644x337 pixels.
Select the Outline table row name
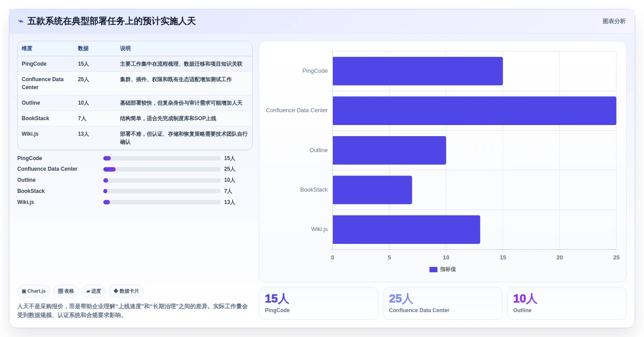point(31,103)
